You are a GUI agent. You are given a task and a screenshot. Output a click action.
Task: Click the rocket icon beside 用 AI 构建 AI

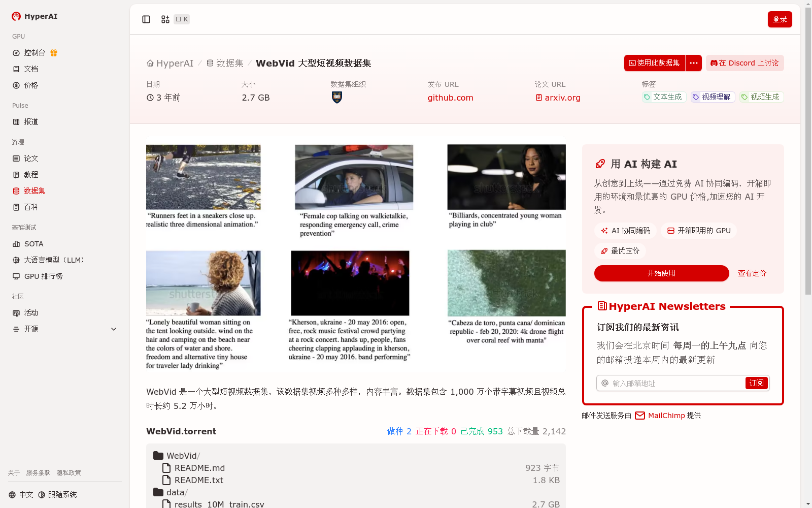tap(600, 164)
